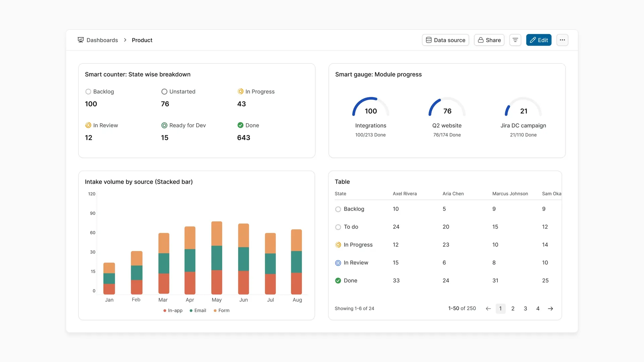
Task: Open the more options ellipsis menu
Action: pos(562,40)
